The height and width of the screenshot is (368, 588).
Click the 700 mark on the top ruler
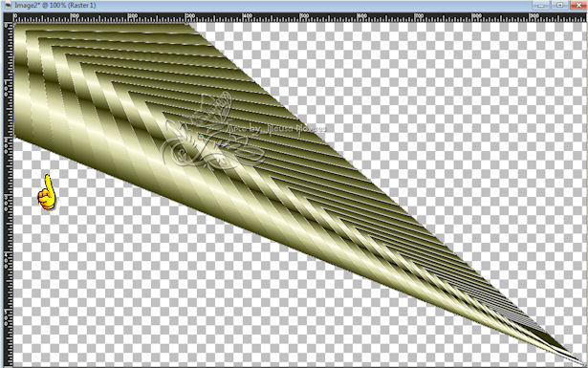[x=419, y=16]
